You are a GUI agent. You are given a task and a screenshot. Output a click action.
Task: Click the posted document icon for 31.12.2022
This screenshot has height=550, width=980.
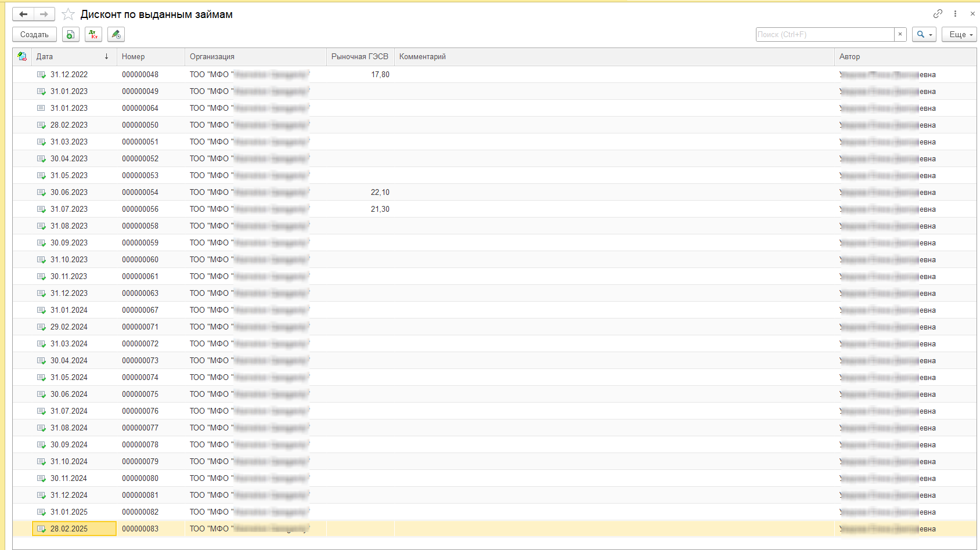(x=41, y=74)
